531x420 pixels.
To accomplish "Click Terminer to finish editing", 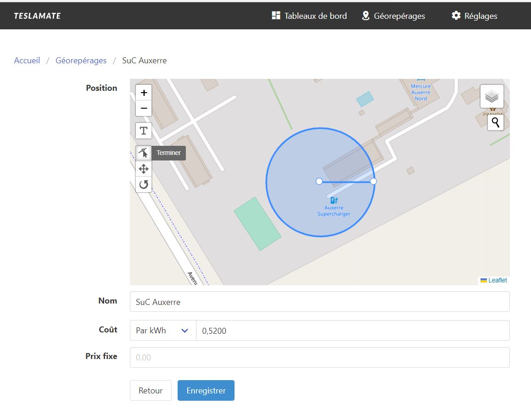I will [x=168, y=153].
